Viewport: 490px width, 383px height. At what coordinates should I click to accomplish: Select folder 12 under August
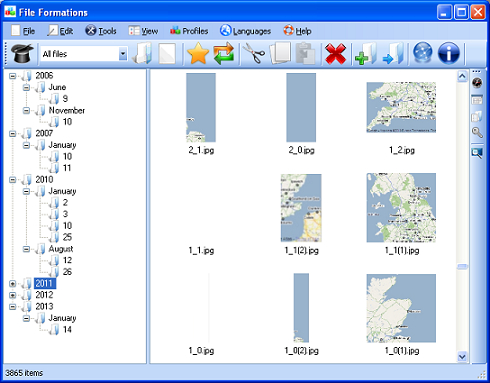coord(67,260)
